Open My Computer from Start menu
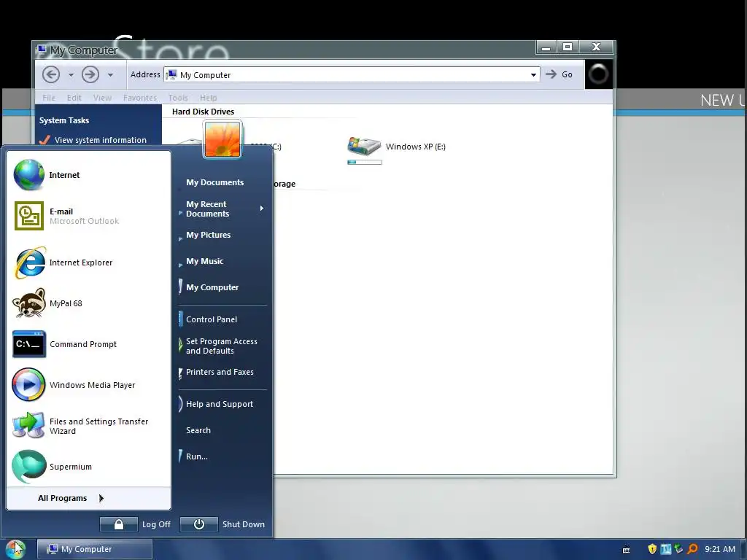The image size is (747, 560). (212, 287)
